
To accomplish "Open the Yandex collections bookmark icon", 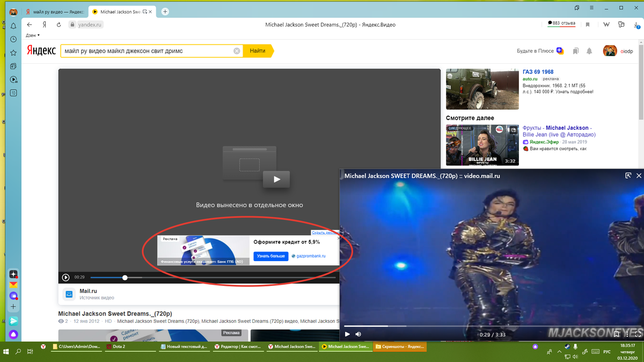I will (575, 51).
